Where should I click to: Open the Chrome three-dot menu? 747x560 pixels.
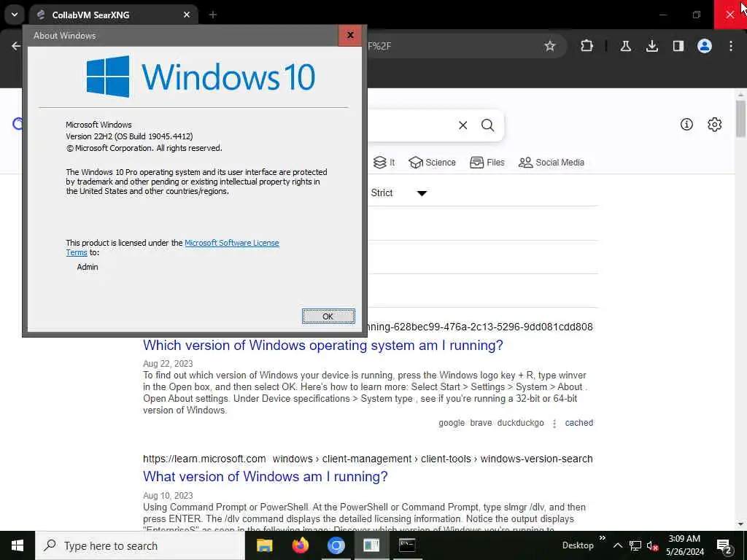tap(731, 46)
